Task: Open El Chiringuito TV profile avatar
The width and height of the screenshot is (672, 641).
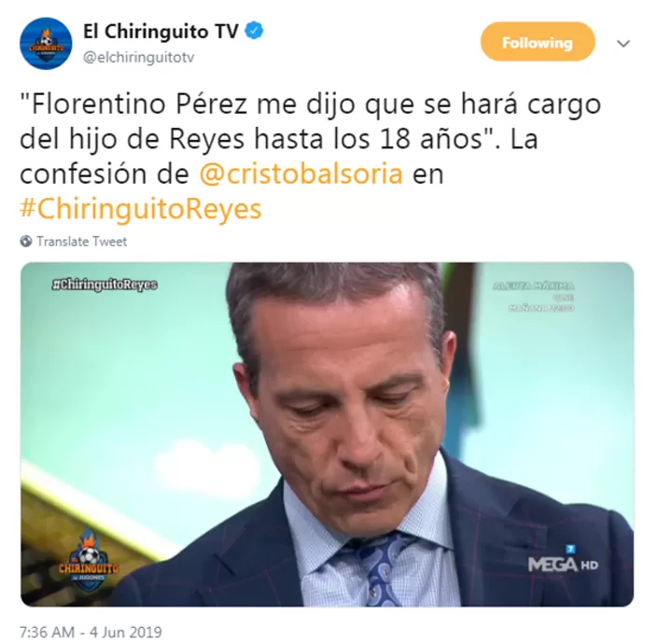Action: point(46,43)
